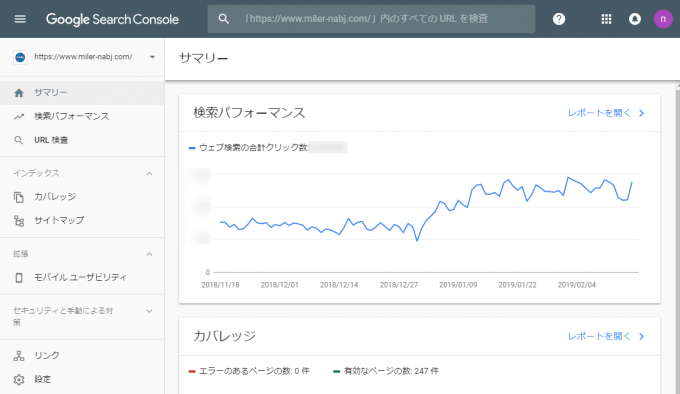Click the trend line icon for 検索パフォーマンス
680x394 pixels.
coord(19,117)
